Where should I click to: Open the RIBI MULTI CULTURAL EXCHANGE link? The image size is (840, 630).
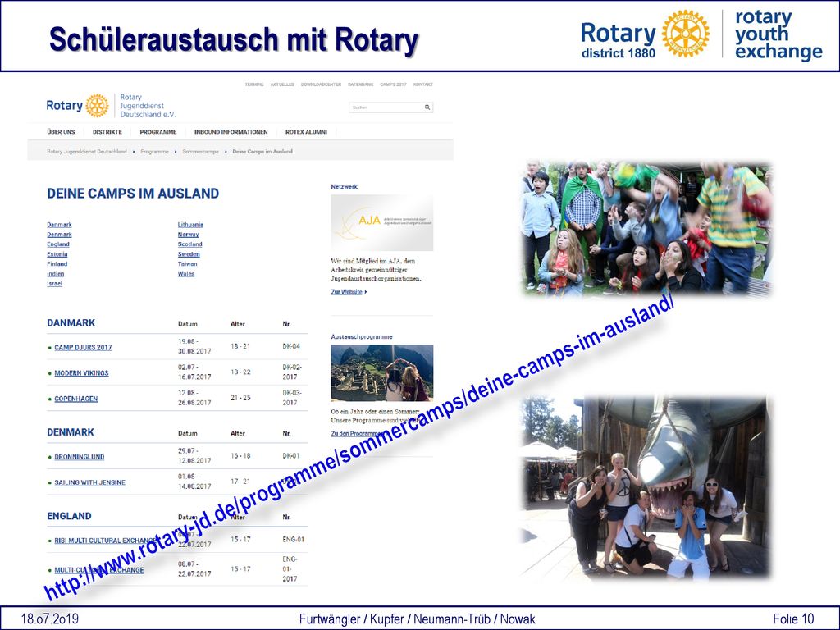106,541
